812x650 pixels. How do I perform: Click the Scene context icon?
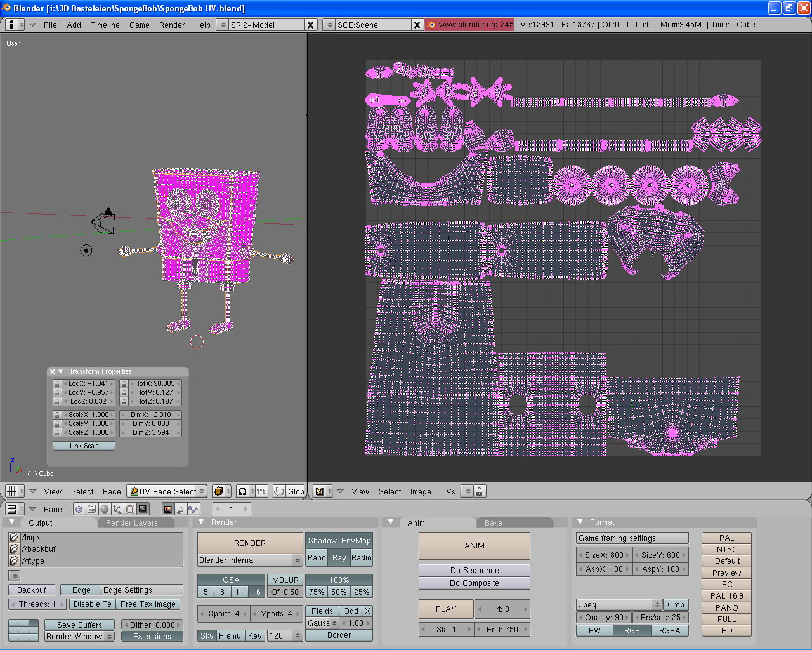click(143, 509)
